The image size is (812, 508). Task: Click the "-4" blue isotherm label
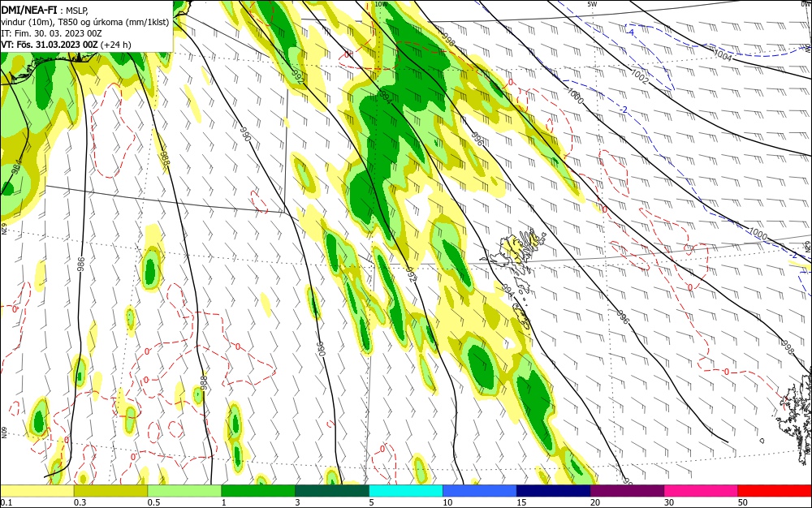(x=631, y=32)
